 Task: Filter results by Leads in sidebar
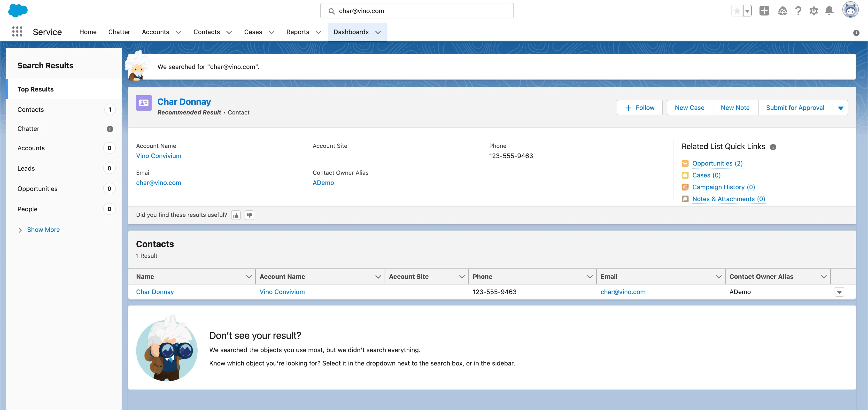[x=64, y=168]
